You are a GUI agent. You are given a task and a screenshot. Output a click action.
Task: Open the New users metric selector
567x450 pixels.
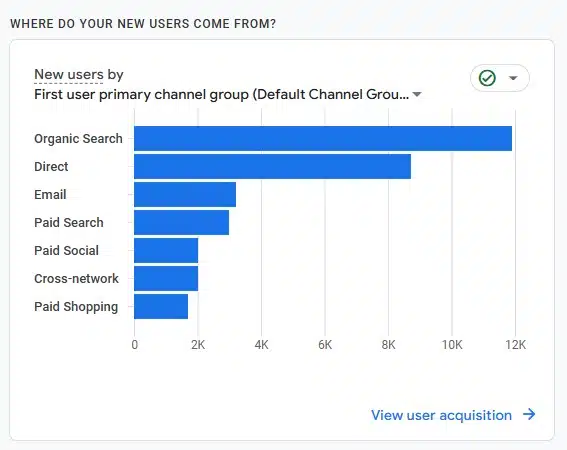point(69,75)
